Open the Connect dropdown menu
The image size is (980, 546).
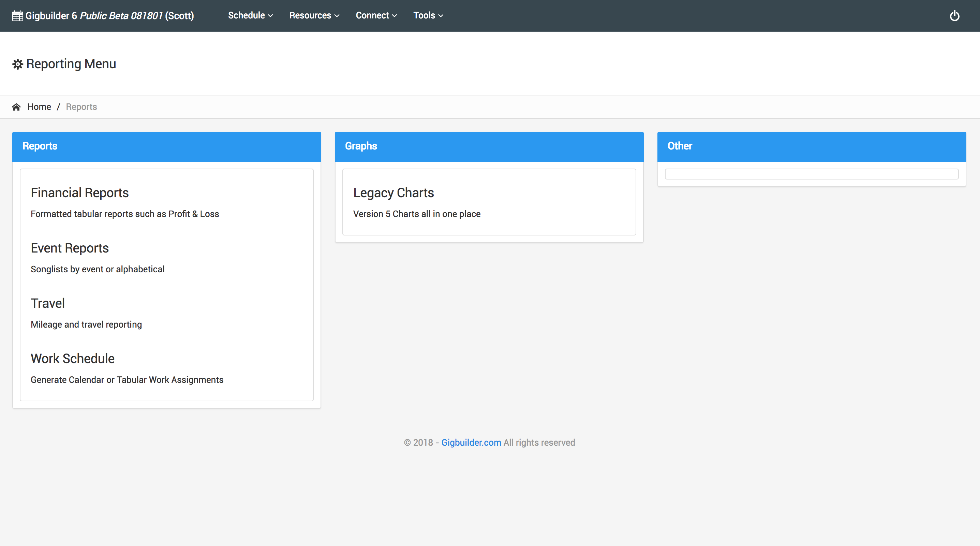(x=376, y=16)
